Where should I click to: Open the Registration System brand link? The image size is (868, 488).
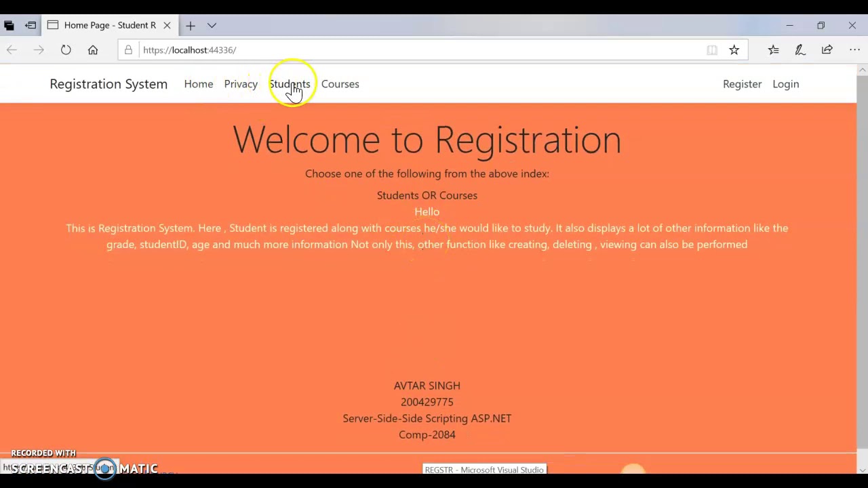pos(108,84)
